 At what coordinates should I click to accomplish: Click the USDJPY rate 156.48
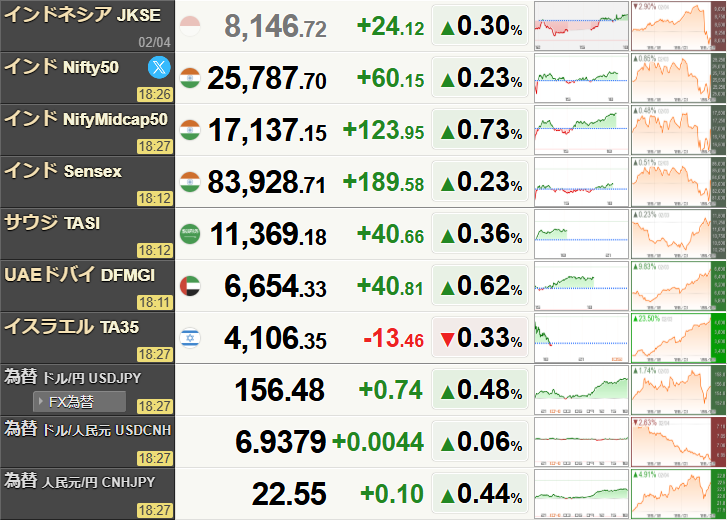280,390
